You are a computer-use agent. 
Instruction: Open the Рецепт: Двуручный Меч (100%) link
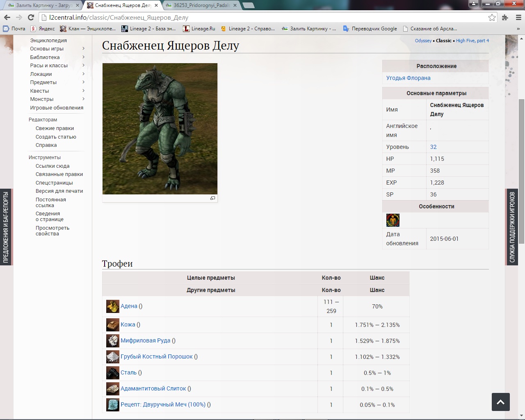(x=163, y=404)
